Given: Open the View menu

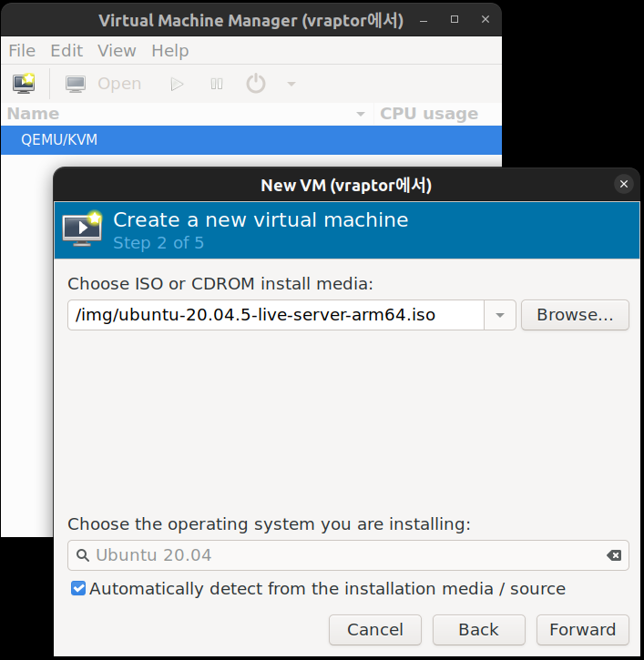Looking at the screenshot, I should tap(117, 50).
